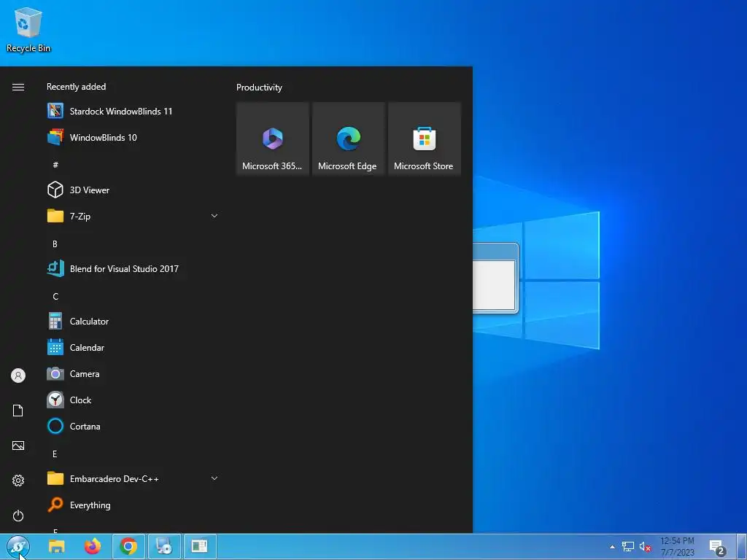Open Microsoft Edge tile

tap(348, 139)
